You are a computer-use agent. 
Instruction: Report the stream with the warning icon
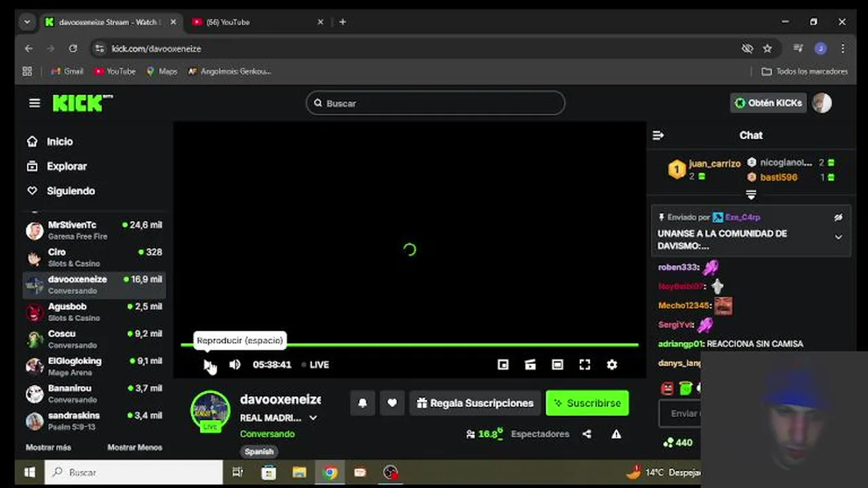616,434
